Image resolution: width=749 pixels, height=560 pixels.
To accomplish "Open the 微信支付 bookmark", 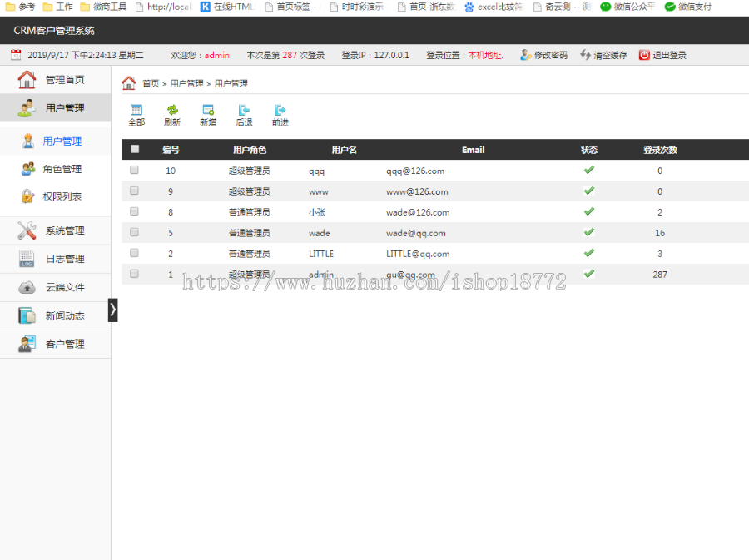I will coord(688,7).
